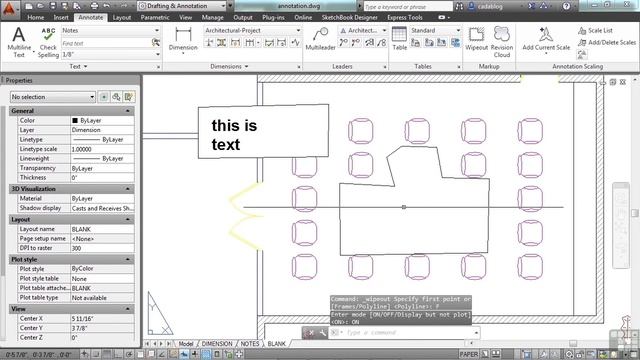Open the 1/8" text height dropdown
The width and height of the screenshot is (640, 360).
pos(111,54)
